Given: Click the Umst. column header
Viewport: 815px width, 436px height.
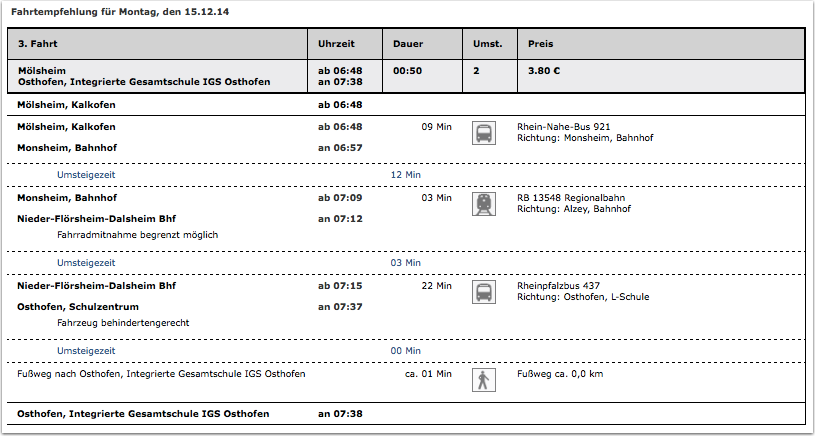Looking at the screenshot, I should click(x=490, y=44).
